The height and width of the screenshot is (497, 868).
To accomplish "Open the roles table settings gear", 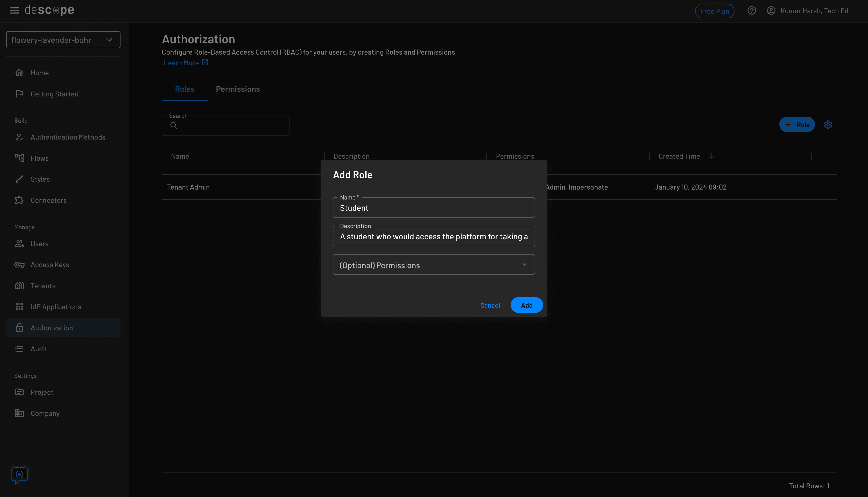I will pos(828,125).
